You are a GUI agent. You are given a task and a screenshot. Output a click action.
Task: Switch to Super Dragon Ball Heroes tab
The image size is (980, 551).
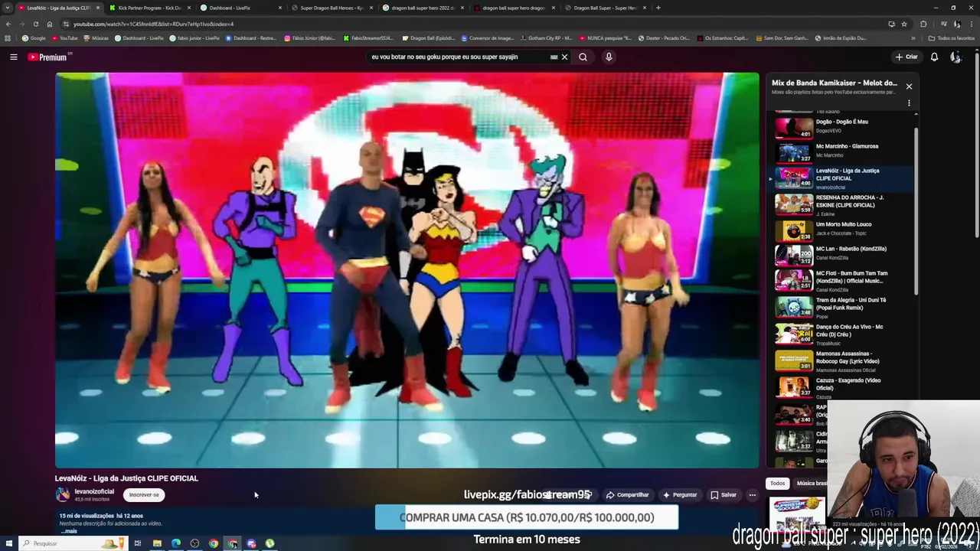(331, 8)
